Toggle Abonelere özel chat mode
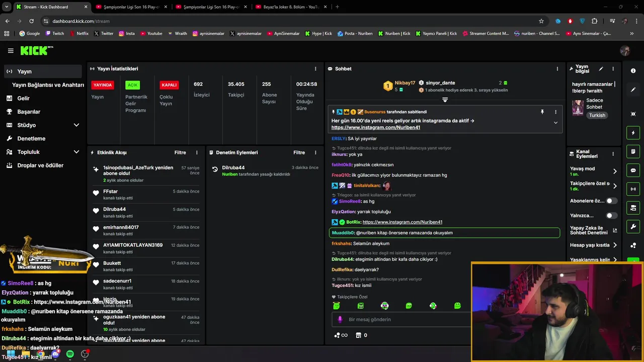This screenshot has width=644, height=362. tap(611, 201)
